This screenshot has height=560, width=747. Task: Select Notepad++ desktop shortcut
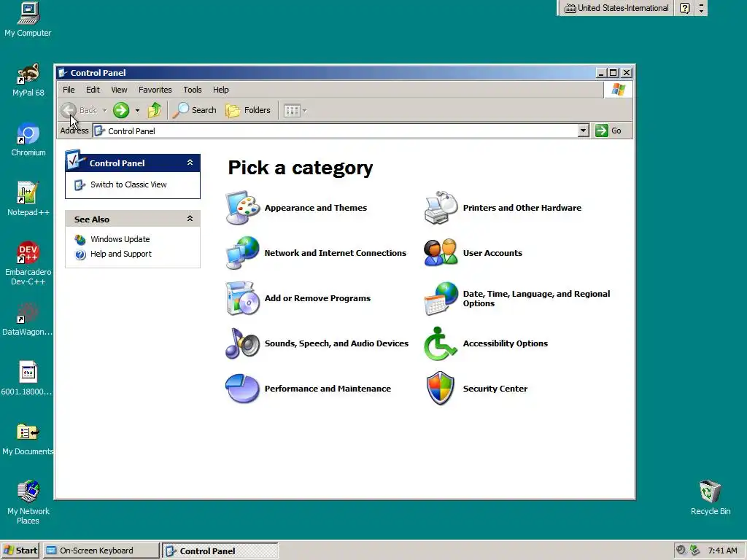tap(28, 199)
